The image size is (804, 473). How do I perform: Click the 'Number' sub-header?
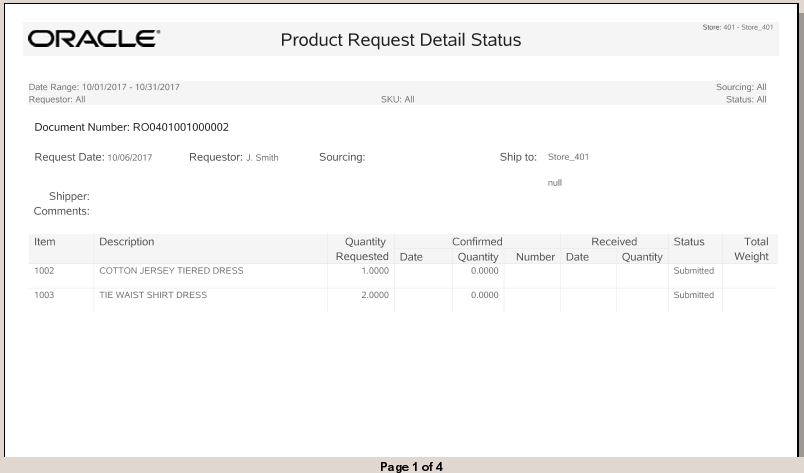pyautogui.click(x=535, y=257)
